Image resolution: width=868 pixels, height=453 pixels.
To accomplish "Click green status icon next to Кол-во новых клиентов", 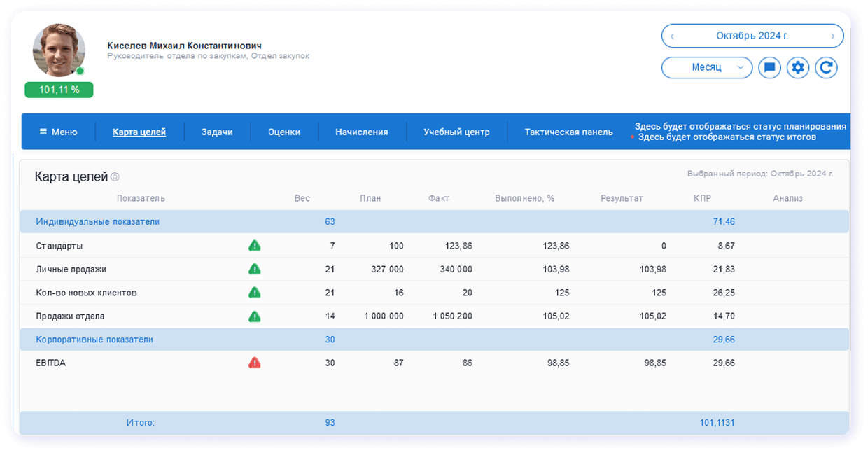I will (x=255, y=292).
